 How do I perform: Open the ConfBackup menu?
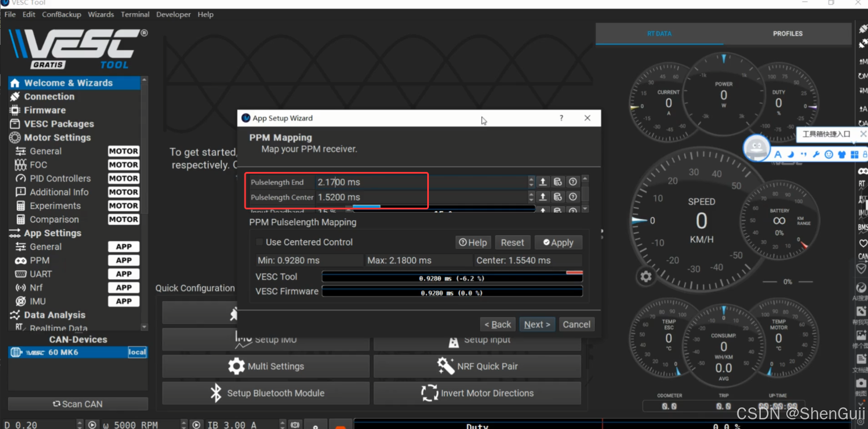click(61, 14)
